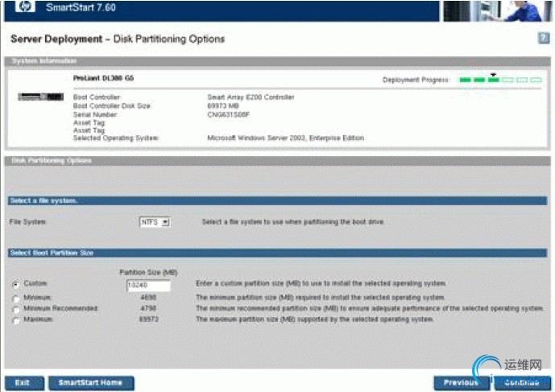Select the Minimum partition size radio button
The width and height of the screenshot is (555, 392).
[x=15, y=298]
